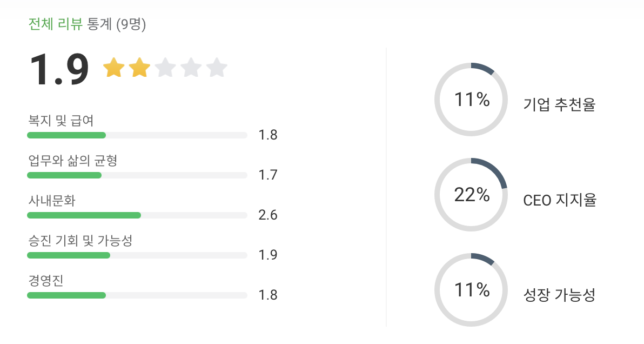Click the 성장 가능성 11% circle gauge
This screenshot has width=644, height=344.
(x=471, y=290)
